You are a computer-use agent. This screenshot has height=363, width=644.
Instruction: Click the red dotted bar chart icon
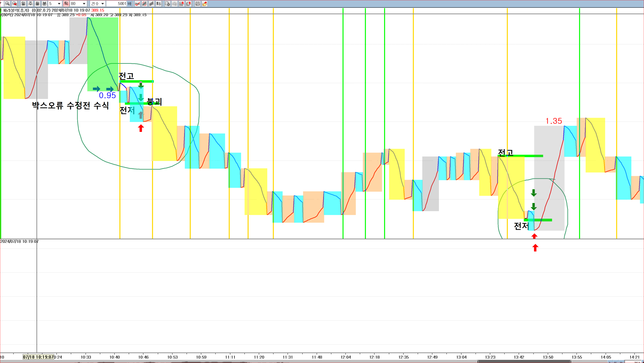tap(144, 3)
